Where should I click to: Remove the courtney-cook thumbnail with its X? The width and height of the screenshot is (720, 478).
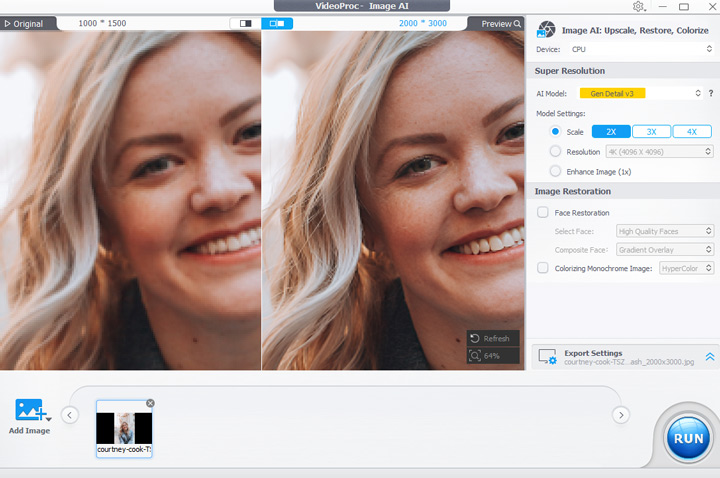click(x=150, y=403)
